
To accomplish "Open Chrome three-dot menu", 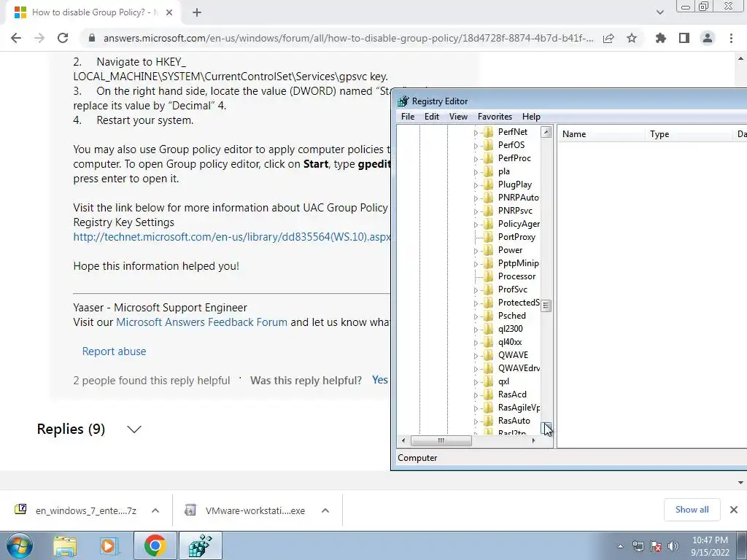I will 731,38.
